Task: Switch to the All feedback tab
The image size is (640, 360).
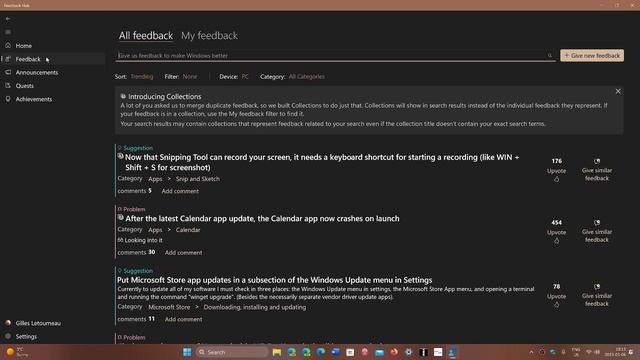Action: click(x=146, y=36)
